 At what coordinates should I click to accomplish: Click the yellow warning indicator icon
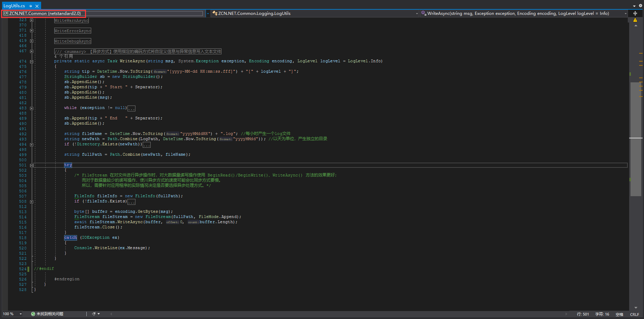[x=635, y=20]
